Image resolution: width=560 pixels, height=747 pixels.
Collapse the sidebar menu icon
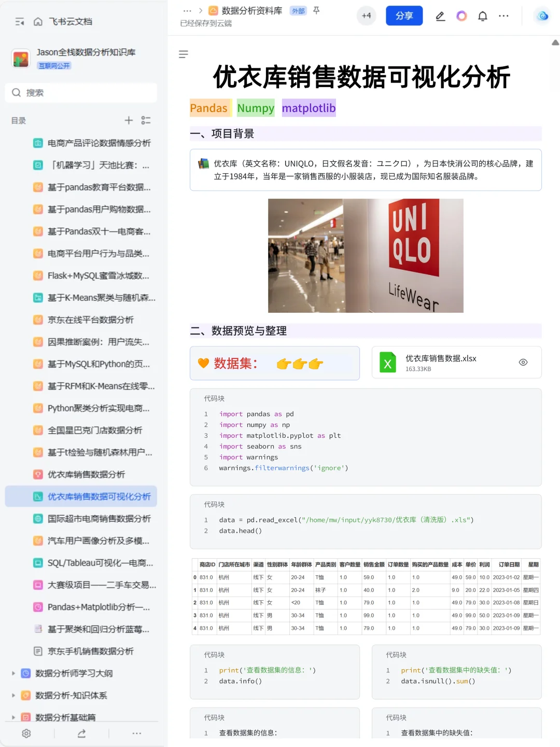click(x=20, y=22)
